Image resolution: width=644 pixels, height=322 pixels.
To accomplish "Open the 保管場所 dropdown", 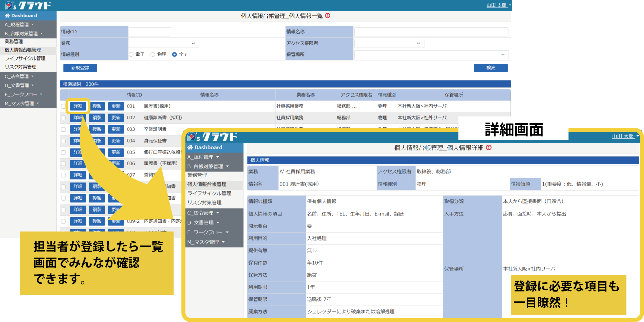I will 431,55.
